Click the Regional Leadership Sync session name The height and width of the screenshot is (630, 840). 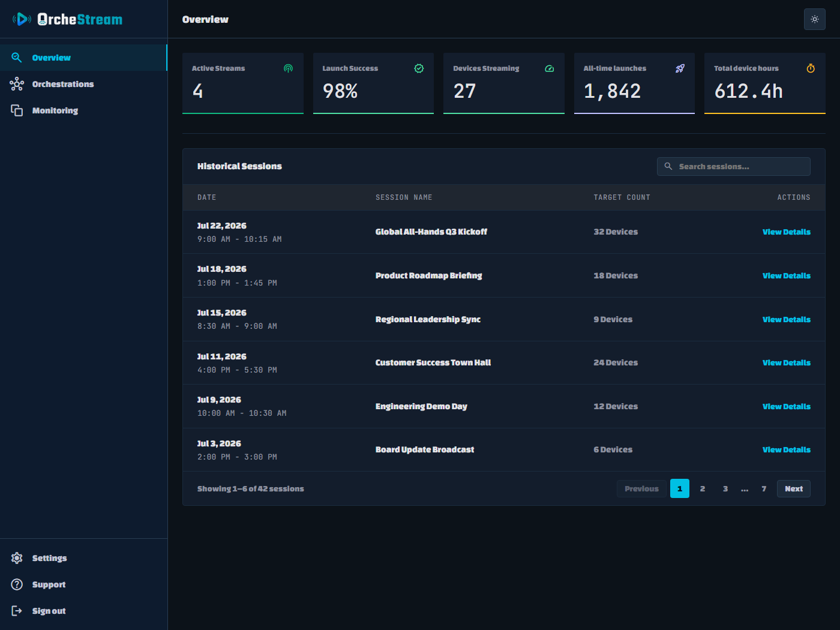coord(428,320)
